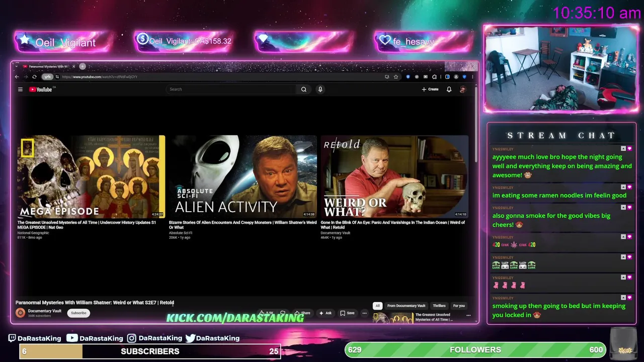Click the Twitch DaRastaKing social handle
The height and width of the screenshot is (362, 644).
pyautogui.click(x=35, y=338)
